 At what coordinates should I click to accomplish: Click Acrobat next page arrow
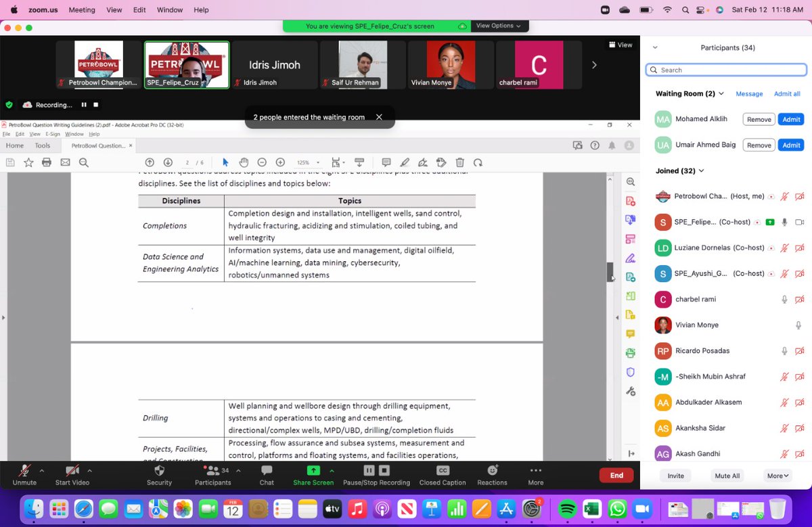pos(168,162)
